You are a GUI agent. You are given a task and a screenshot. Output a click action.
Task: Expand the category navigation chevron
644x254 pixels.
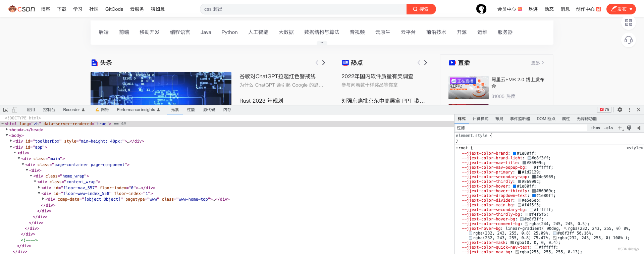(322, 43)
